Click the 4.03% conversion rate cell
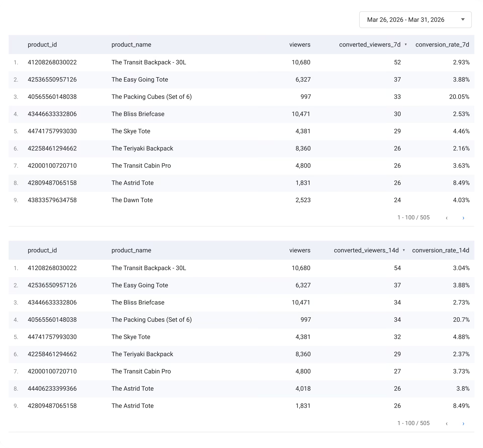 point(461,200)
